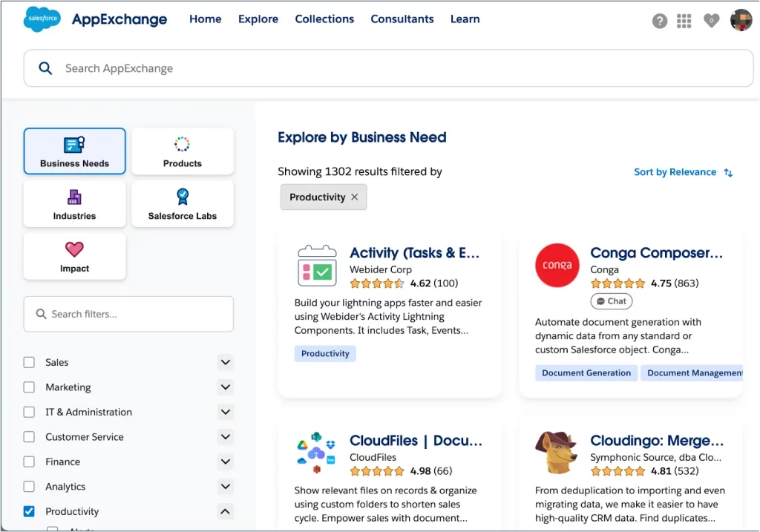Enable the Sales filter checkbox
Viewport: 760px width, 532px height.
coord(28,362)
